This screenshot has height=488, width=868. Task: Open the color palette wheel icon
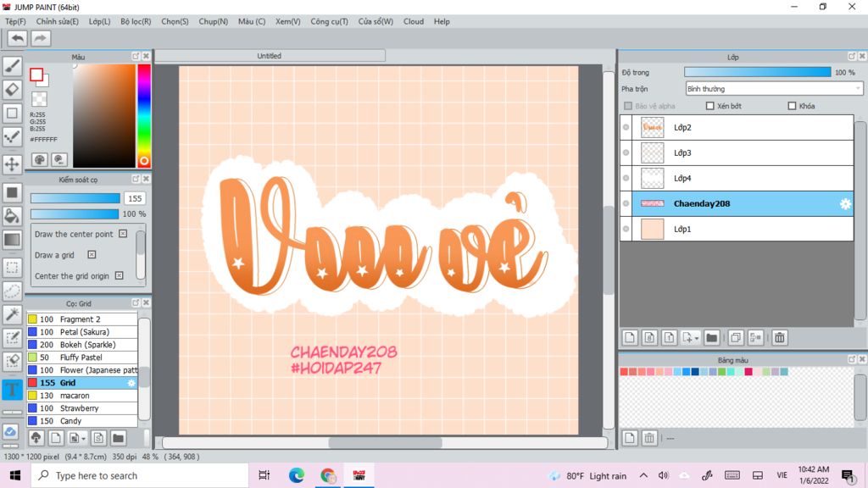click(x=39, y=160)
